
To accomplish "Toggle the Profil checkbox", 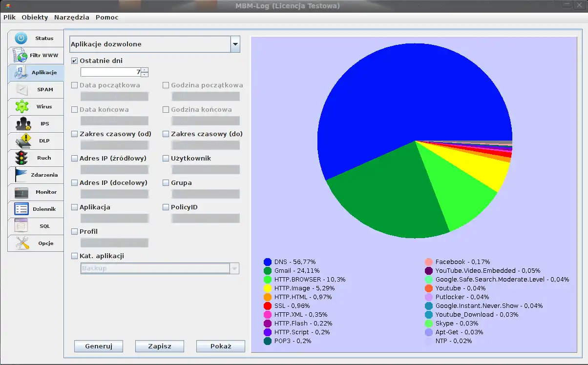I will tap(75, 231).
